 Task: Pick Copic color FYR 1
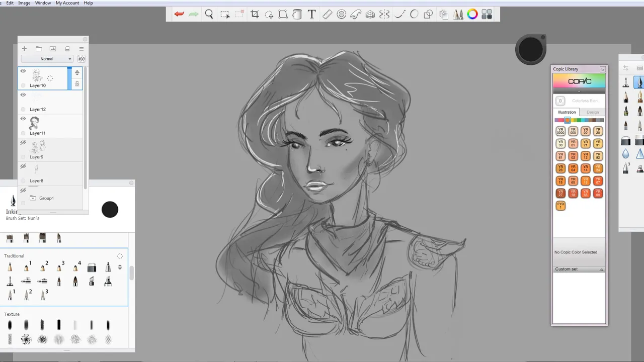pyautogui.click(x=560, y=206)
